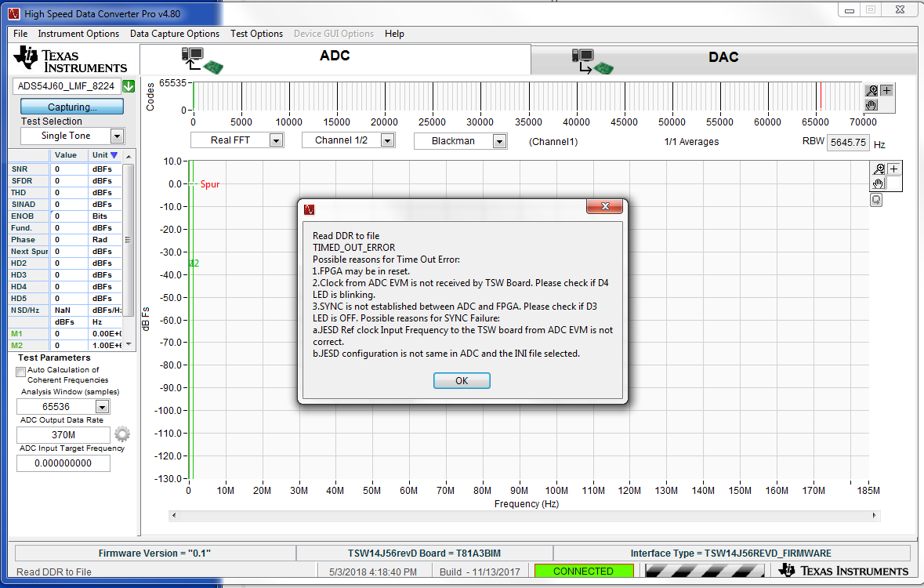924x588 pixels.
Task: Click the Texas Instruments logo in status bar
Action: tap(843, 570)
